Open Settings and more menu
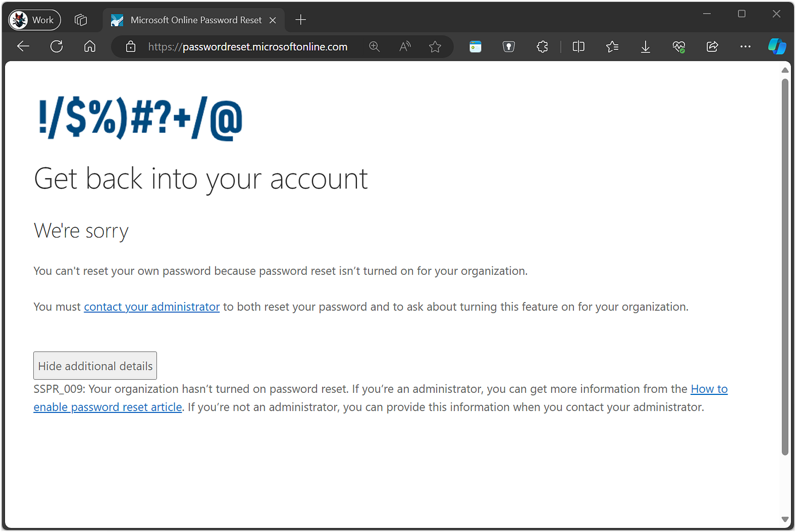This screenshot has width=796, height=532. tap(745, 46)
